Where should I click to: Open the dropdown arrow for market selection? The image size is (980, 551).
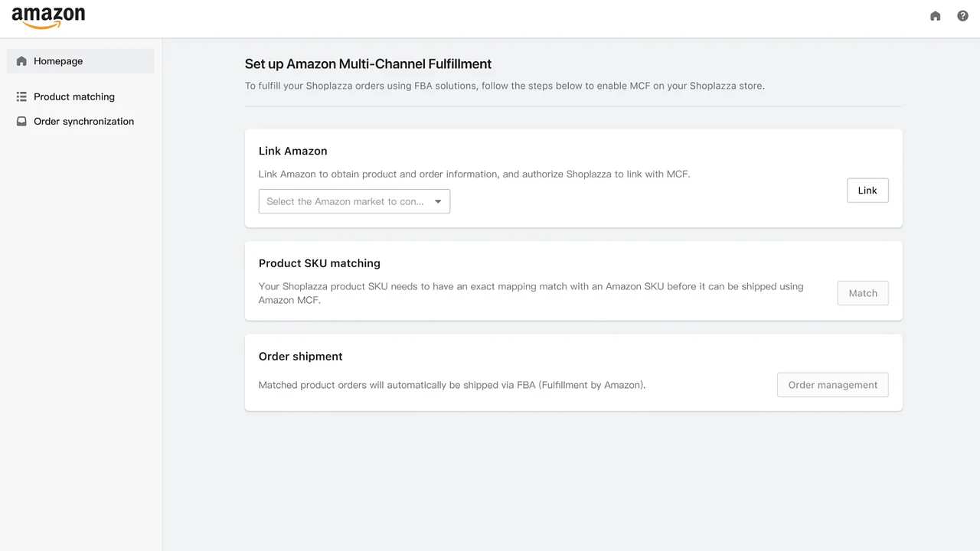(x=438, y=201)
